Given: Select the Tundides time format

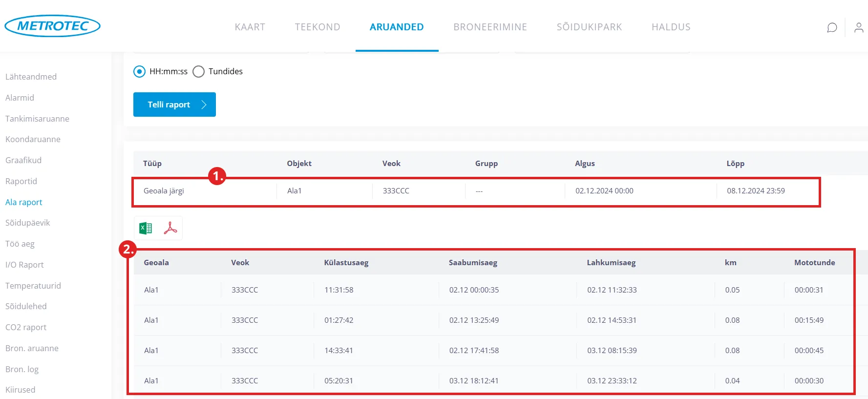Looking at the screenshot, I should click(x=198, y=72).
